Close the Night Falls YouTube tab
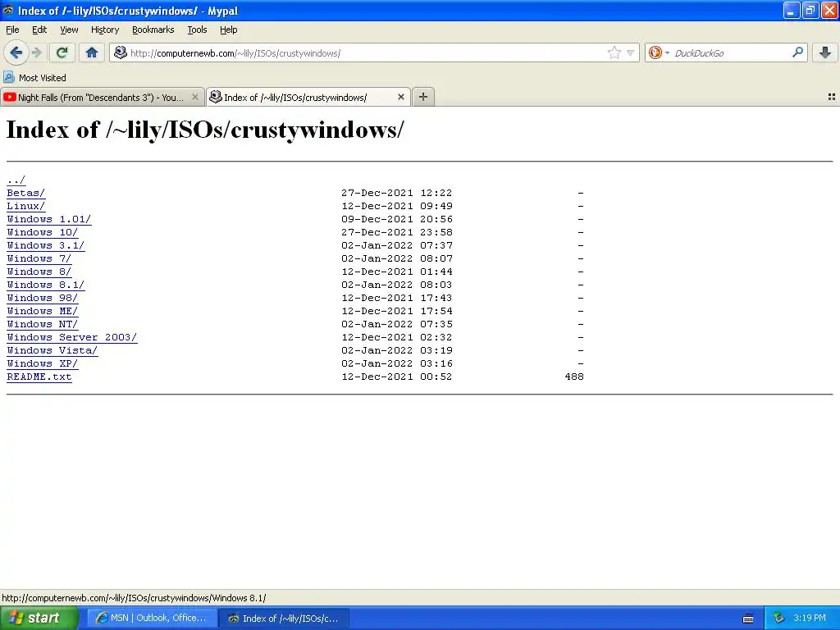The width and height of the screenshot is (840, 630). click(195, 97)
